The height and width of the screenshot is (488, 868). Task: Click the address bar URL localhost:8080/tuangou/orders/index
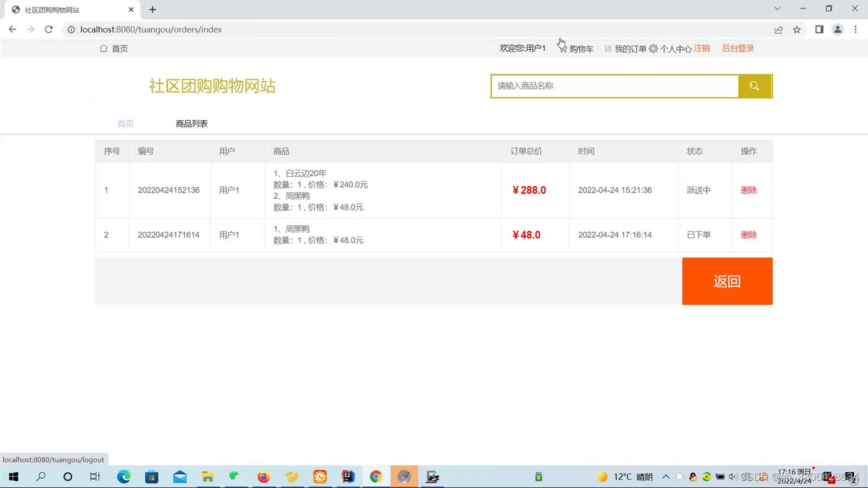151,29
